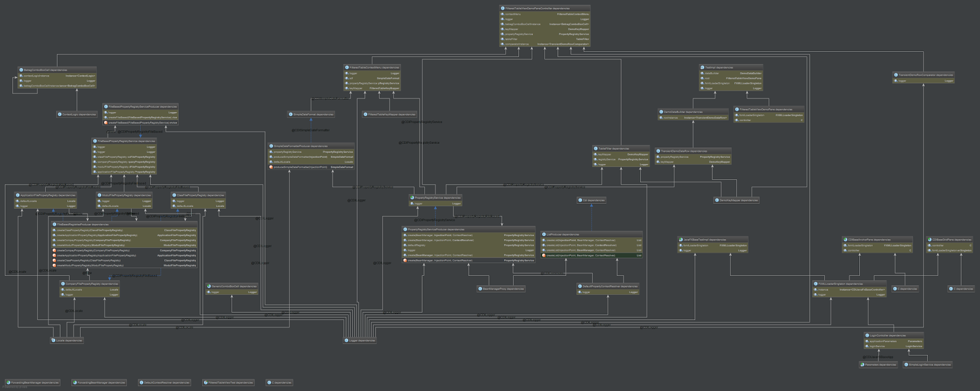Click registryService field in TableFilter

621,159
